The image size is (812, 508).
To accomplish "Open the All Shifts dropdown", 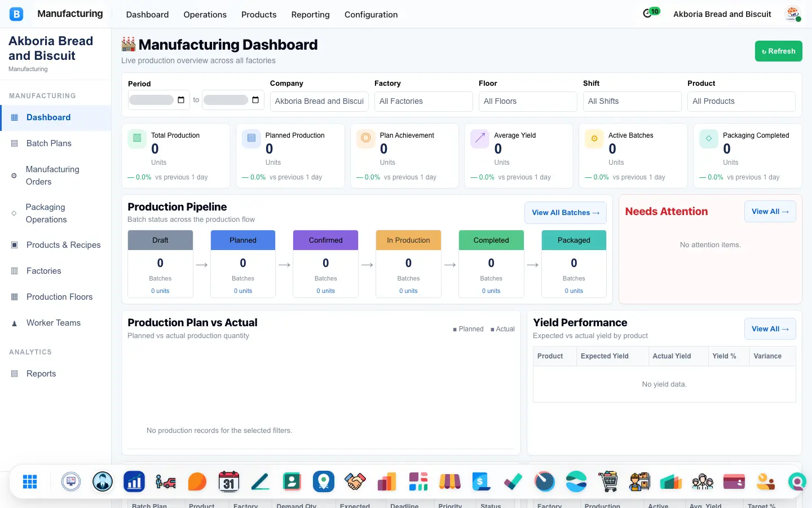I will (632, 102).
